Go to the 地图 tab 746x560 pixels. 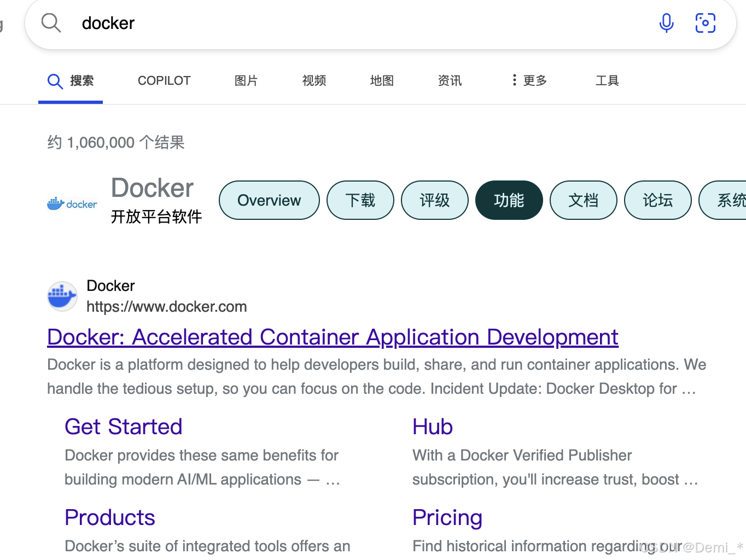382,80
